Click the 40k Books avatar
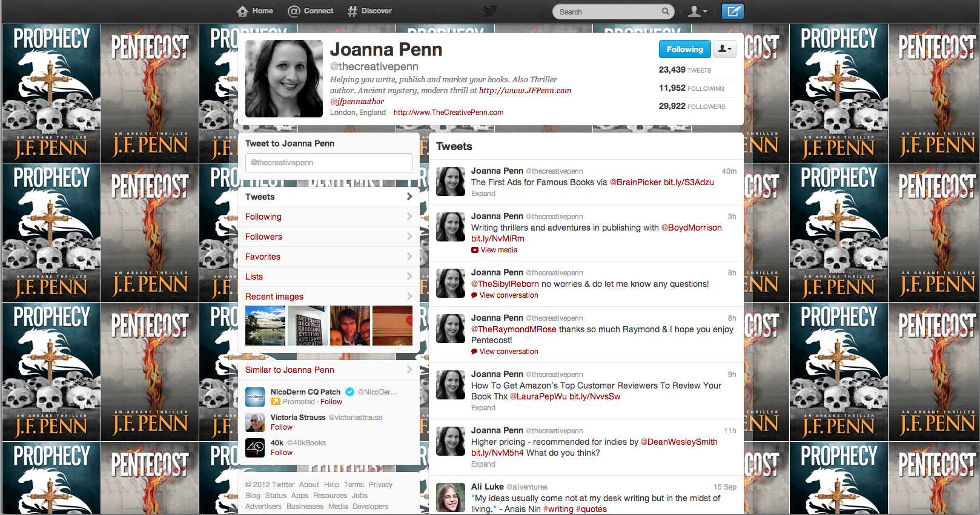The height and width of the screenshot is (515, 980). 255,448
